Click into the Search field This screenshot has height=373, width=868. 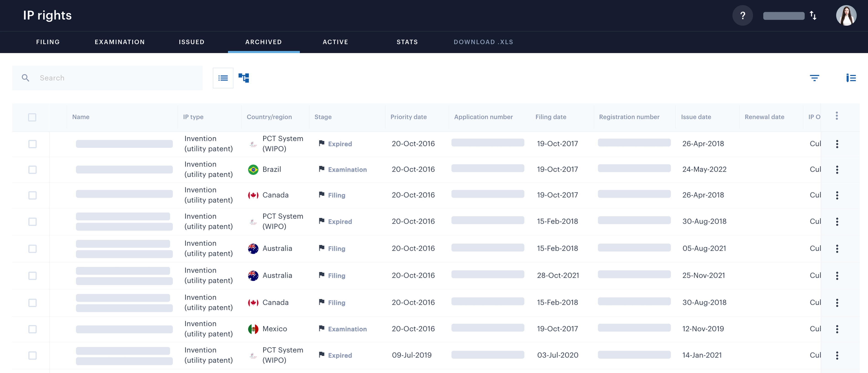click(118, 78)
